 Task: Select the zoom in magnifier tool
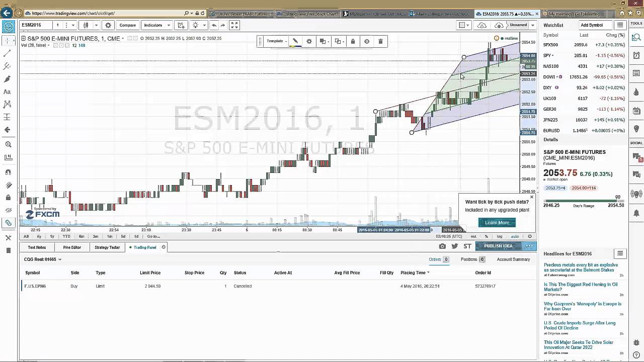(8, 144)
